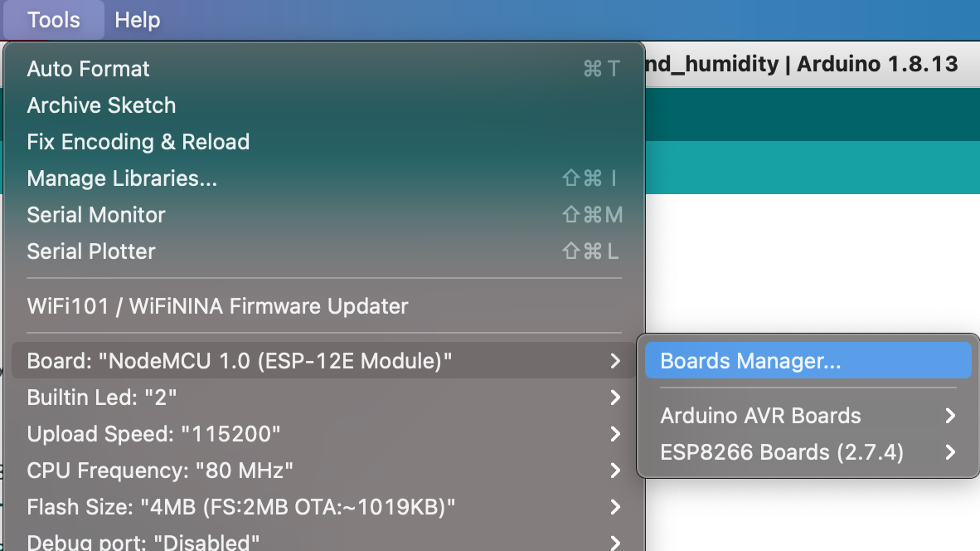Choose Archive Sketch from the menu
Image resolution: width=980 pixels, height=551 pixels.
(x=101, y=105)
